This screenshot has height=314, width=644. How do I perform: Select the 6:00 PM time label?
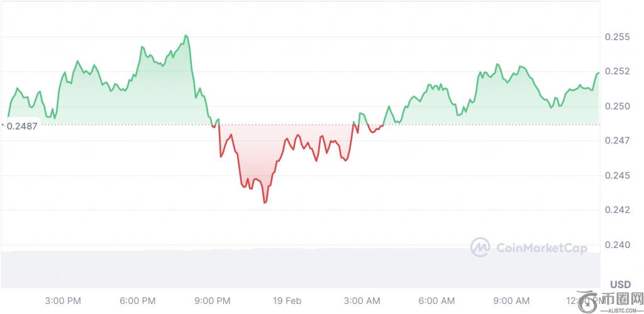pos(138,300)
